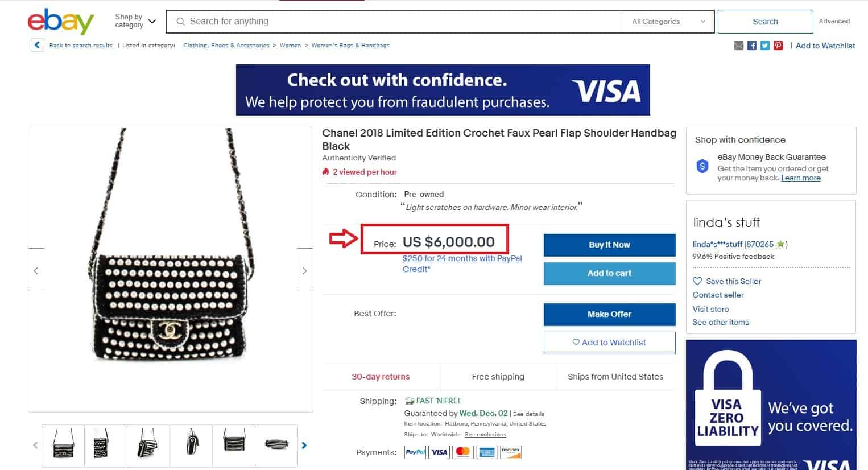Viewport: 868px width, 470px height.
Task: Share listing on Facebook icon
Action: (x=752, y=46)
